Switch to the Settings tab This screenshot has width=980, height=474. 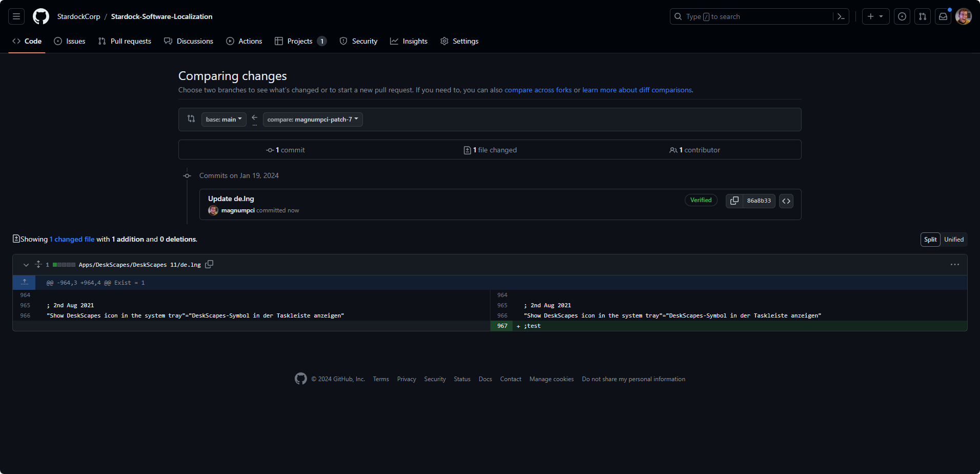click(x=459, y=41)
